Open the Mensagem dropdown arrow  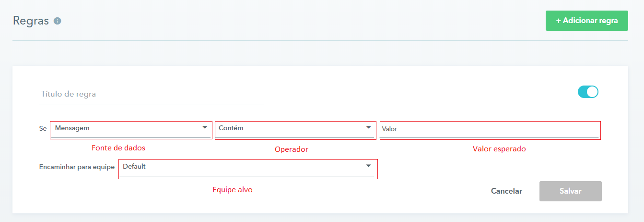pyautogui.click(x=205, y=127)
